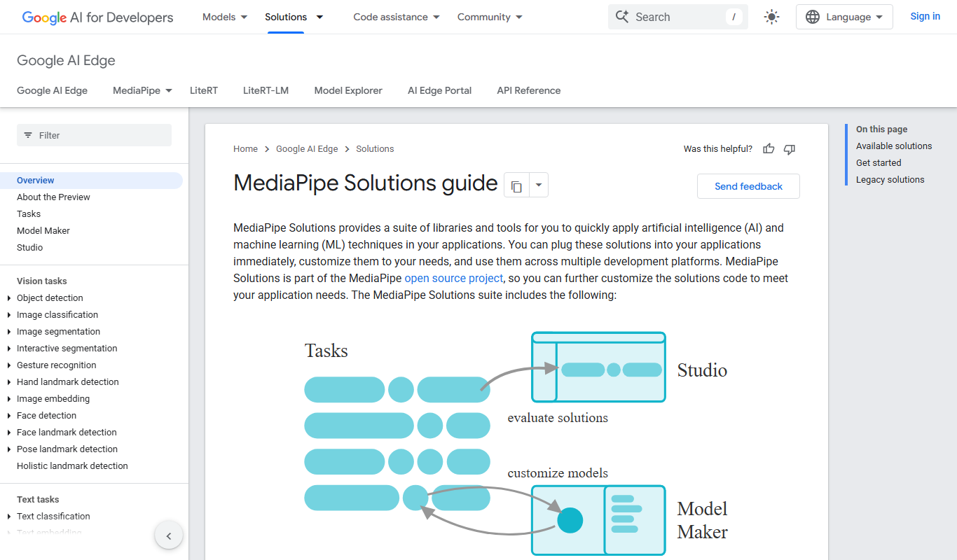This screenshot has height=560, width=957.
Task: Expand Image segmentation in sidebar
Action: coord(9,332)
